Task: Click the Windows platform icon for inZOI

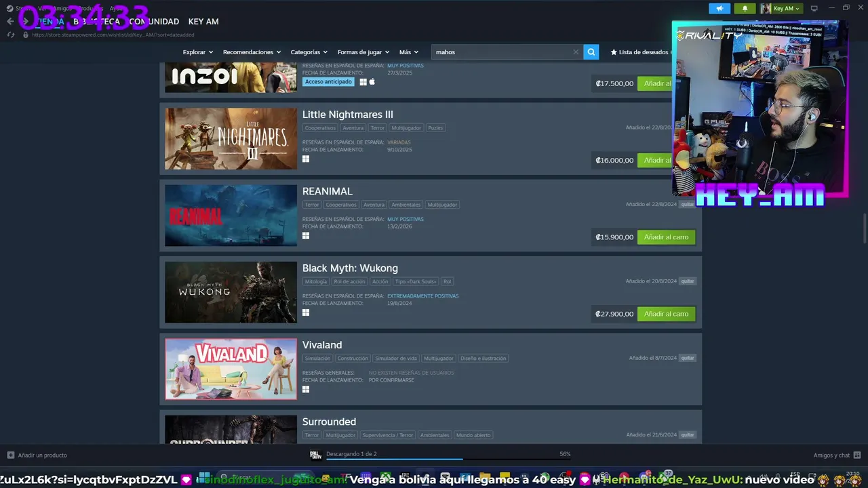Action: click(x=363, y=81)
